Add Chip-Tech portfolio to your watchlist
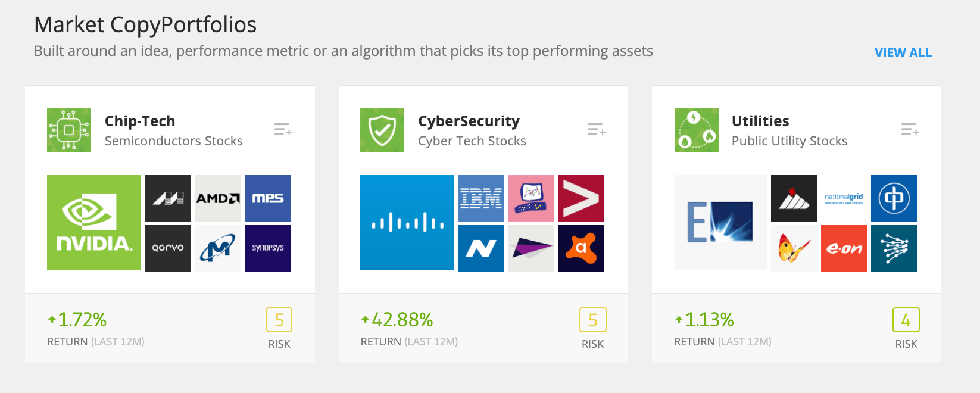 tap(283, 130)
